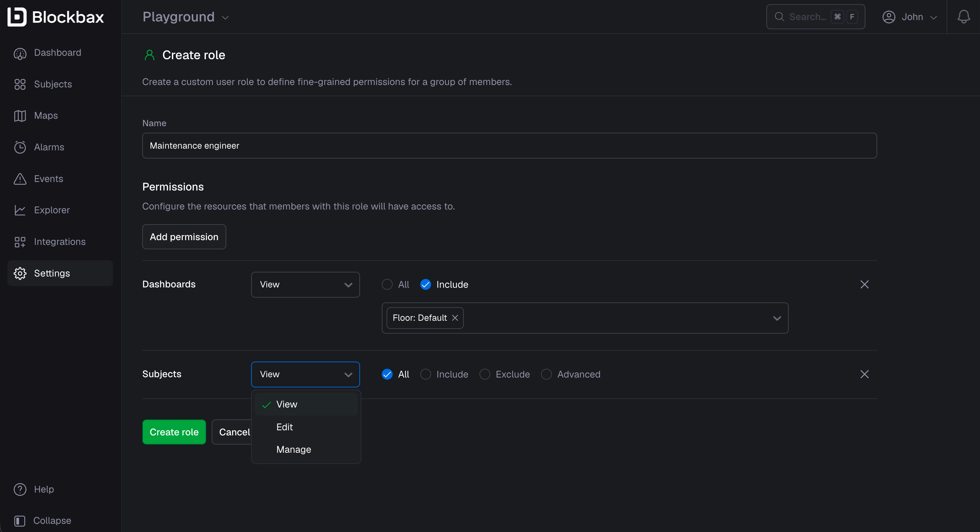Click the Help question mark icon
The image size is (980, 532).
(20, 489)
